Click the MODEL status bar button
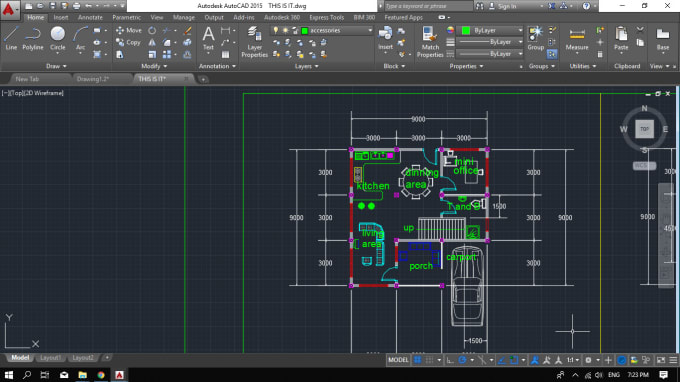This screenshot has width=680, height=382. coord(398,360)
